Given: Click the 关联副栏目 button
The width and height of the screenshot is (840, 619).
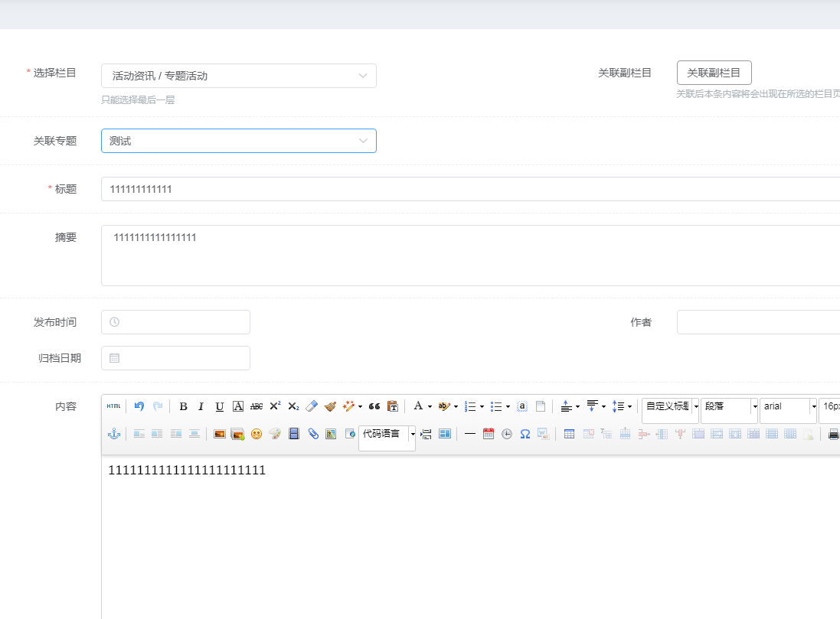Looking at the screenshot, I should pyautogui.click(x=714, y=73).
